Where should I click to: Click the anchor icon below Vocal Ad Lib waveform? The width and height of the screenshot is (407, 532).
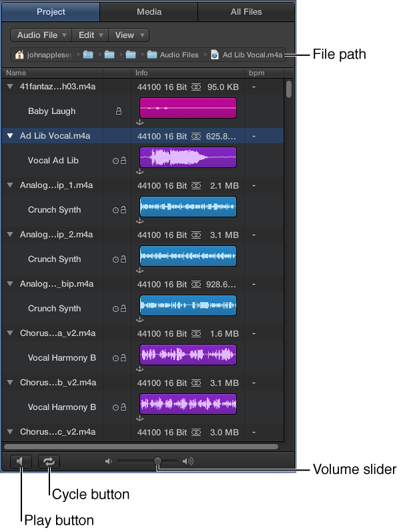[140, 171]
